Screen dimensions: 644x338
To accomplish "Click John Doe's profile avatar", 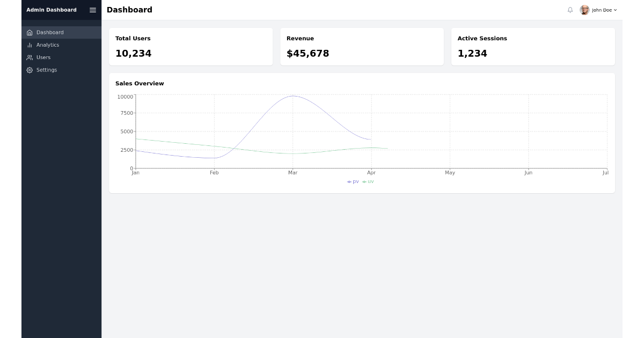I will click(x=584, y=10).
